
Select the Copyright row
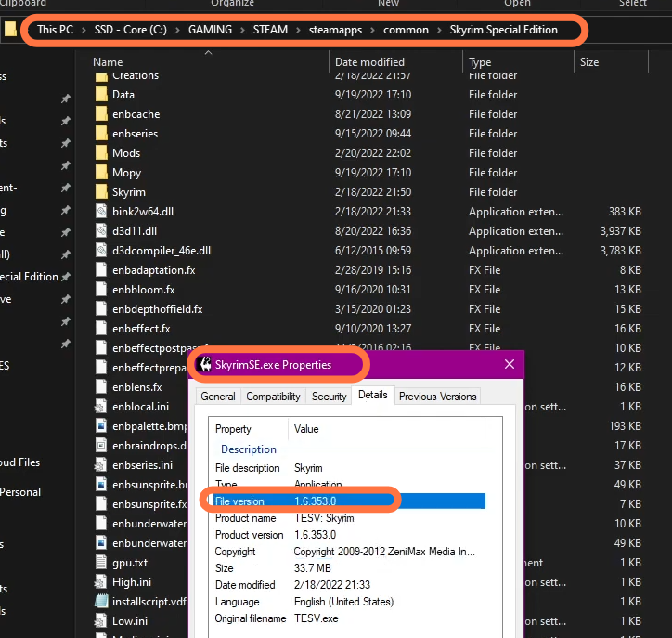pyautogui.click(x=349, y=552)
